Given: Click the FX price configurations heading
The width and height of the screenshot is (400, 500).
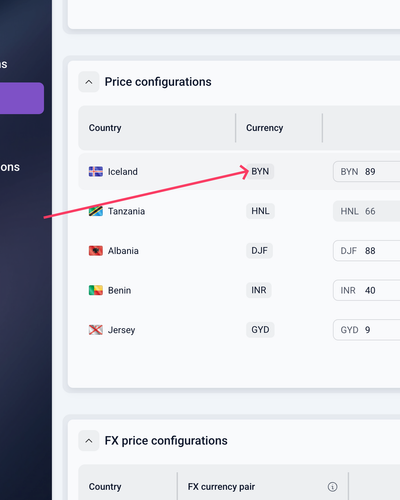Looking at the screenshot, I should coord(166,441).
